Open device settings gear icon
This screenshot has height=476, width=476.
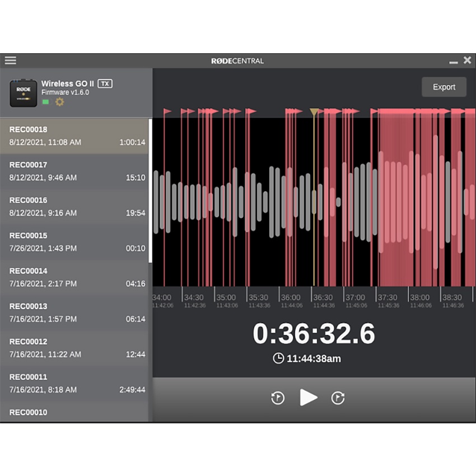59,102
